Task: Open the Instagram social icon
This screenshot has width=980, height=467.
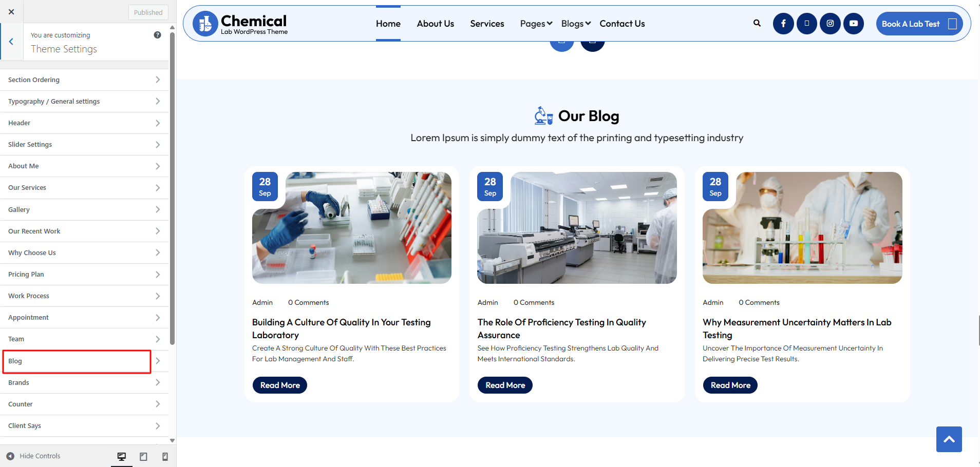Action: (x=830, y=24)
